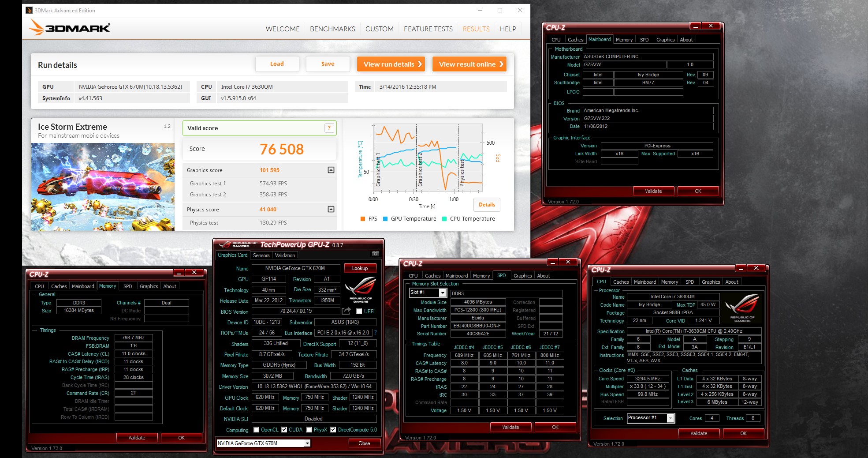Open Caches tab in CPU-Z Mainboard window
Screen dimensions: 868x458
tap(575, 40)
